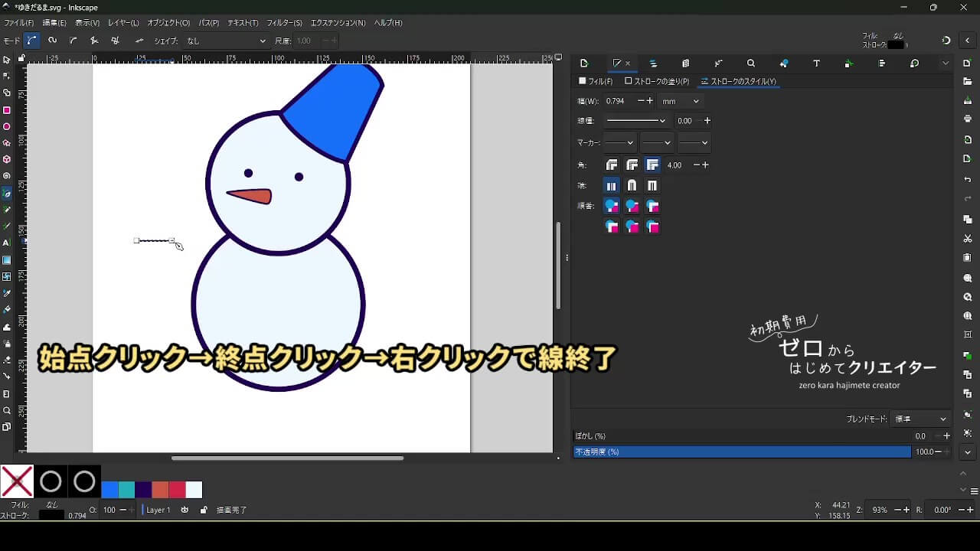This screenshot has width=980, height=551.
Task: Select the Rectangle tool in the left toolbox
Action: (7, 110)
